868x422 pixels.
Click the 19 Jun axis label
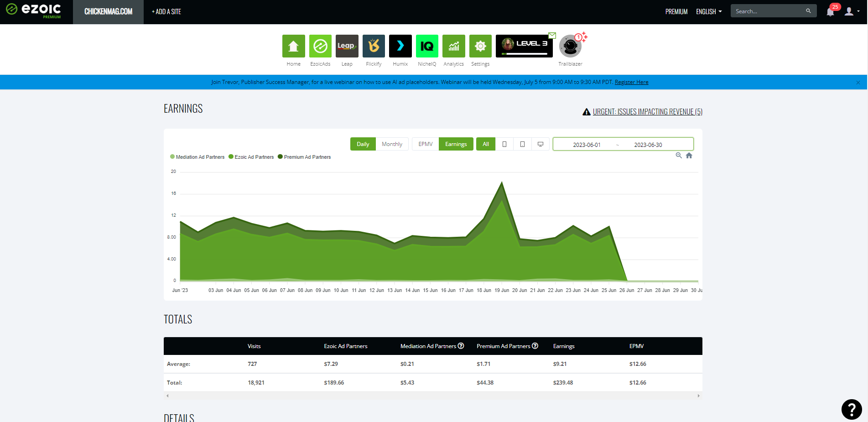(x=502, y=290)
